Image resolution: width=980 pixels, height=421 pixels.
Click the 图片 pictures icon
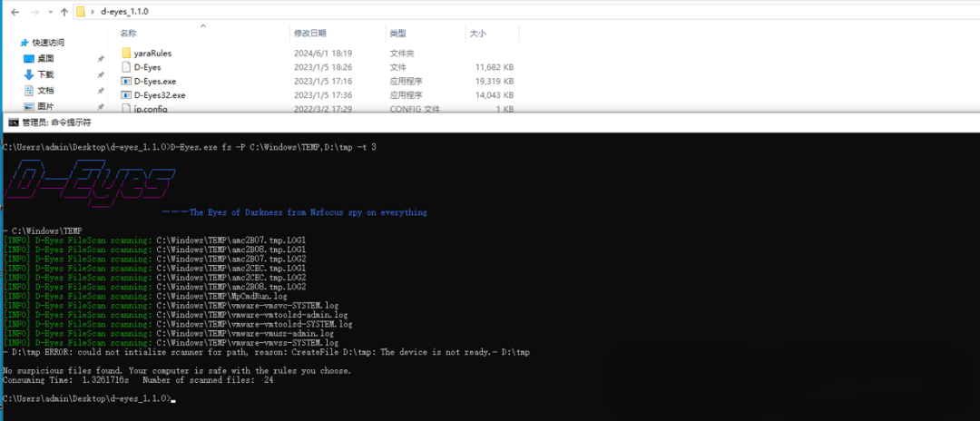click(28, 107)
